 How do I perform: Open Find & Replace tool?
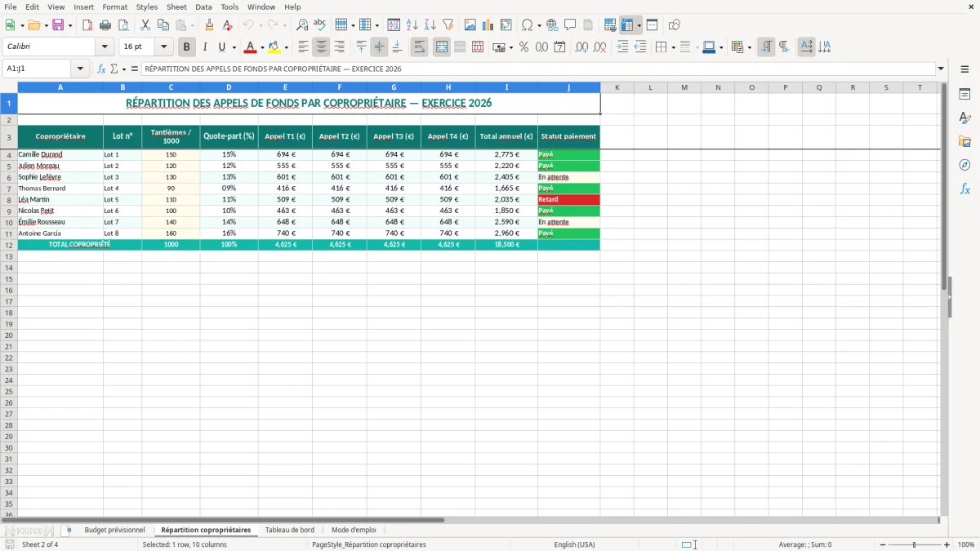tap(302, 25)
